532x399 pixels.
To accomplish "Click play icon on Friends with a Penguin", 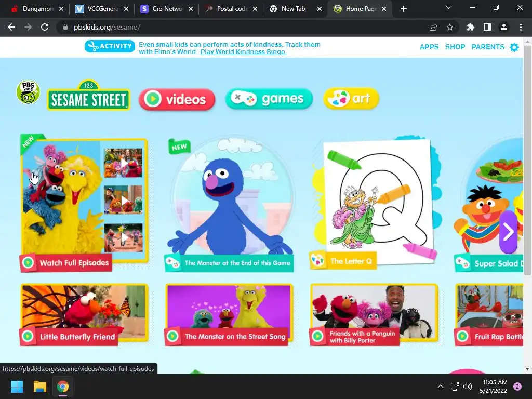I will (317, 336).
